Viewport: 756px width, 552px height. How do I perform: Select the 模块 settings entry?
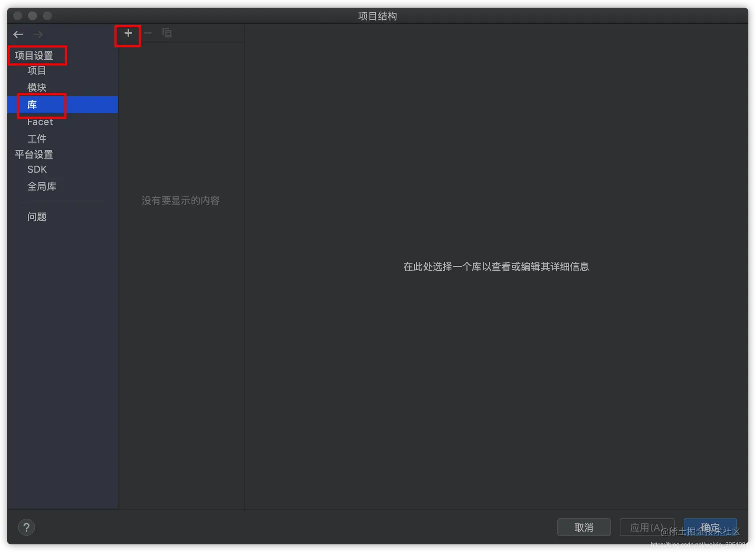[x=36, y=87]
